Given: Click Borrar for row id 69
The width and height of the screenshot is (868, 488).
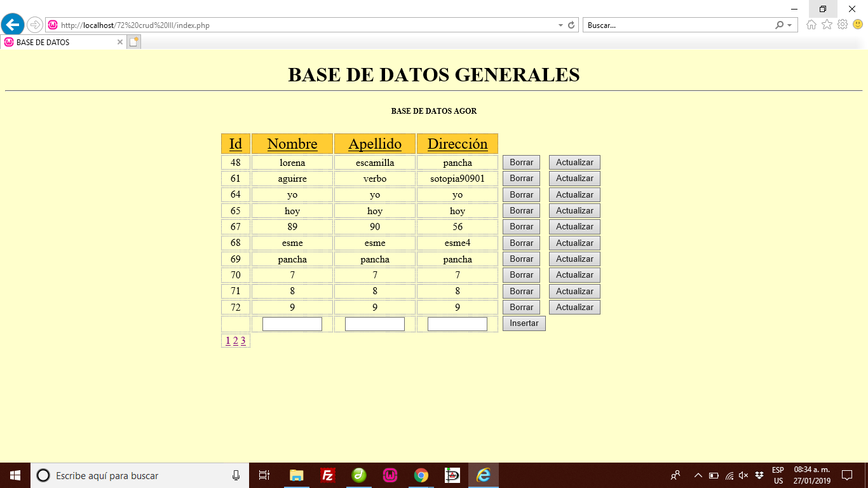Looking at the screenshot, I should pos(521,259).
